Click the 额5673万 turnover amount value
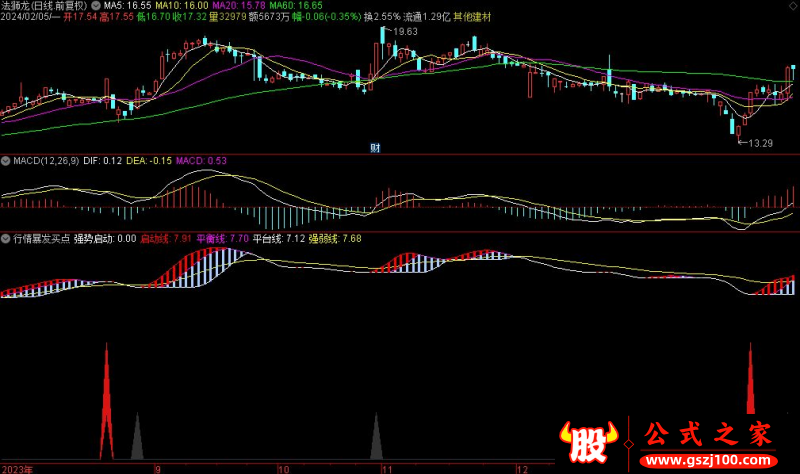This screenshot has width=800, height=474. tap(269, 17)
